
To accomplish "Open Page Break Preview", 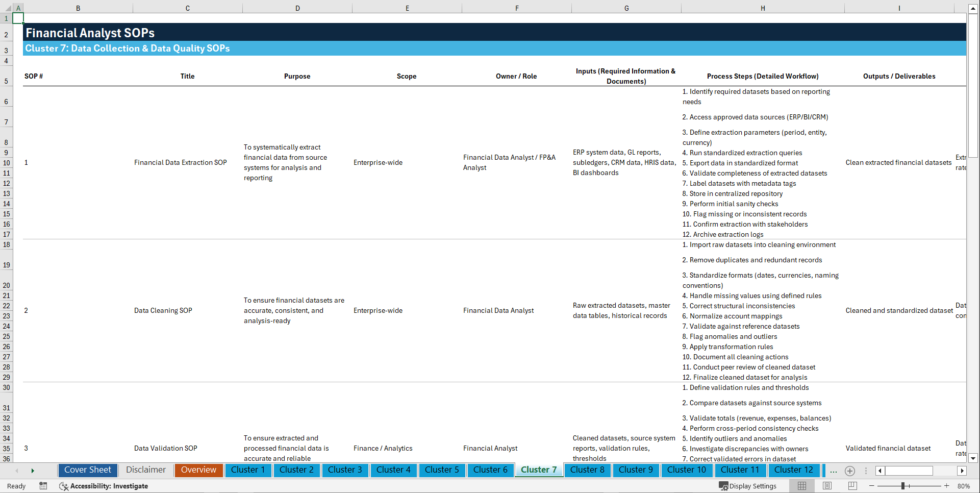I will click(x=851, y=486).
